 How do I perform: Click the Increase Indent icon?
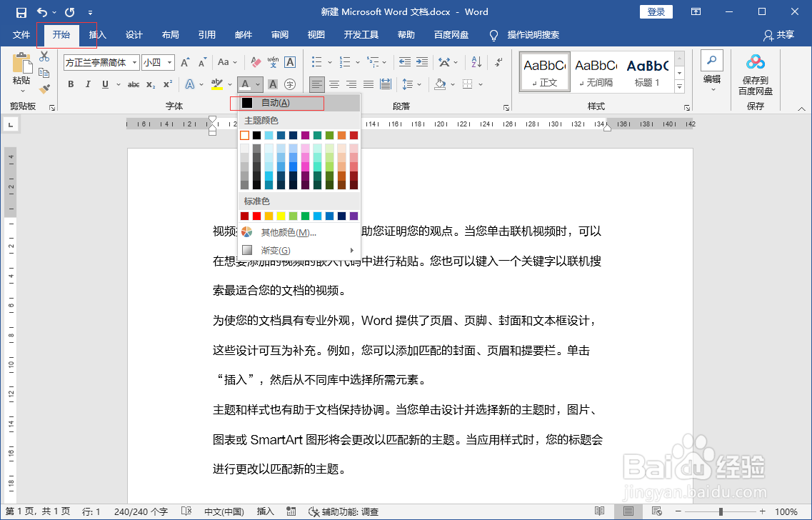(422, 62)
